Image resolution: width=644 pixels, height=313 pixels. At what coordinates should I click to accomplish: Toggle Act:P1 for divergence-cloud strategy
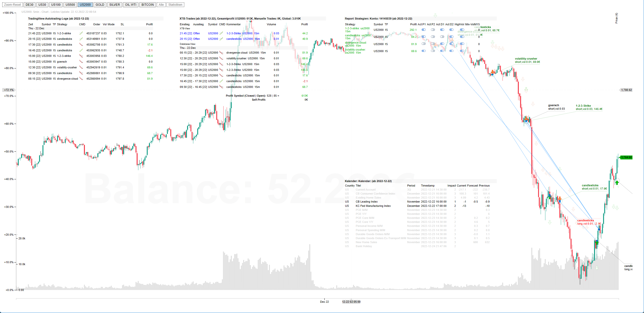(423, 44)
